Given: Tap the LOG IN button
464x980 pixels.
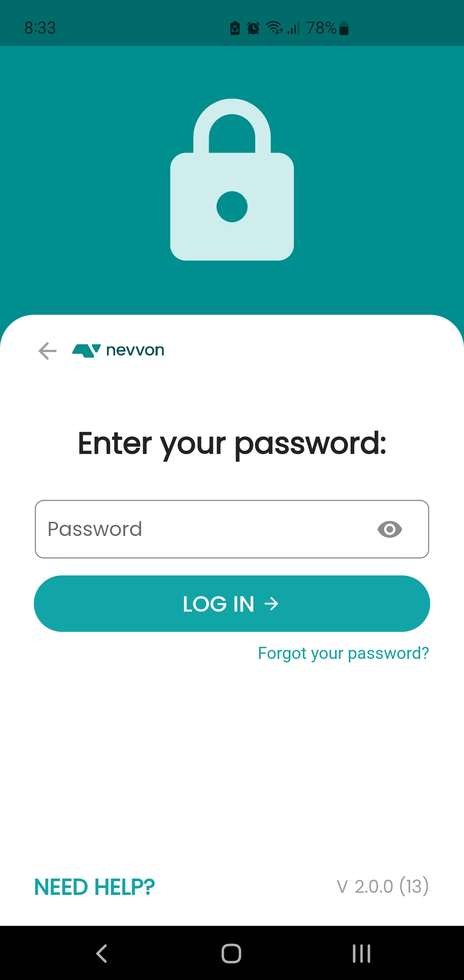Looking at the screenshot, I should coord(232,603).
